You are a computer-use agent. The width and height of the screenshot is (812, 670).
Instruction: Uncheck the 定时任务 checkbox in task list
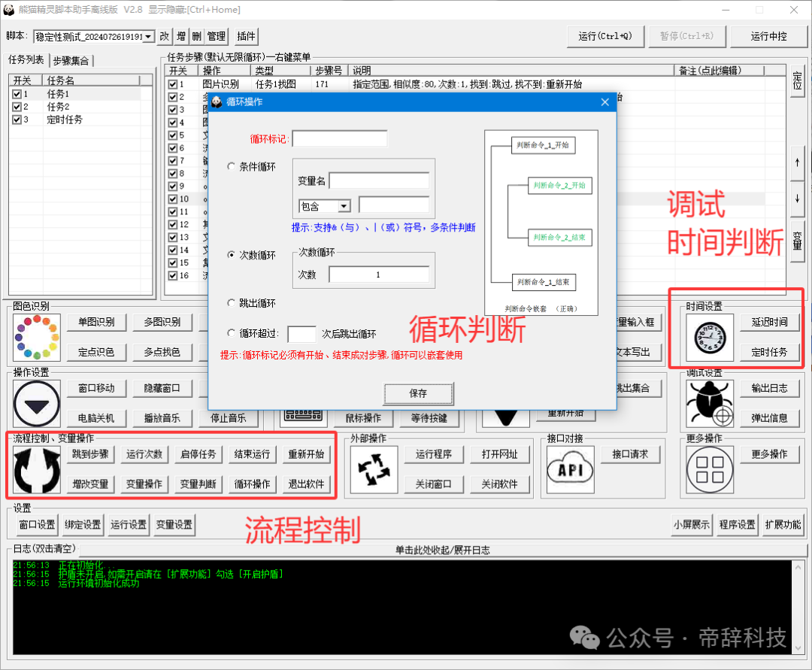(x=17, y=120)
